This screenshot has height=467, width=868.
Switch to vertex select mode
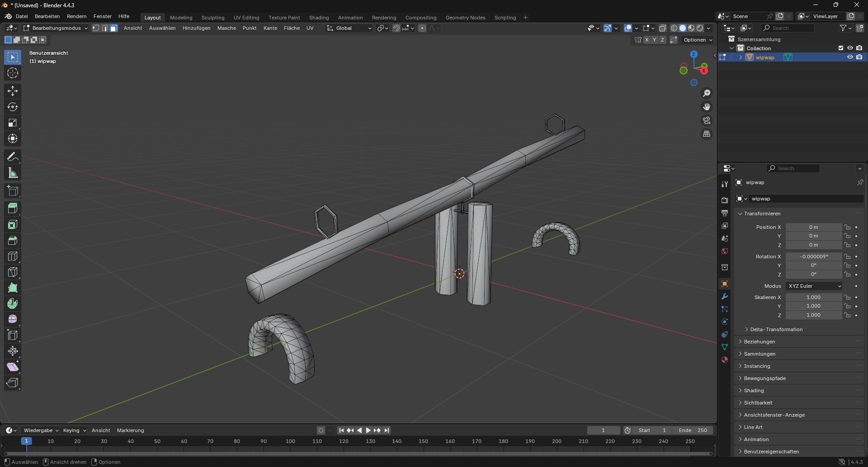[x=96, y=29]
